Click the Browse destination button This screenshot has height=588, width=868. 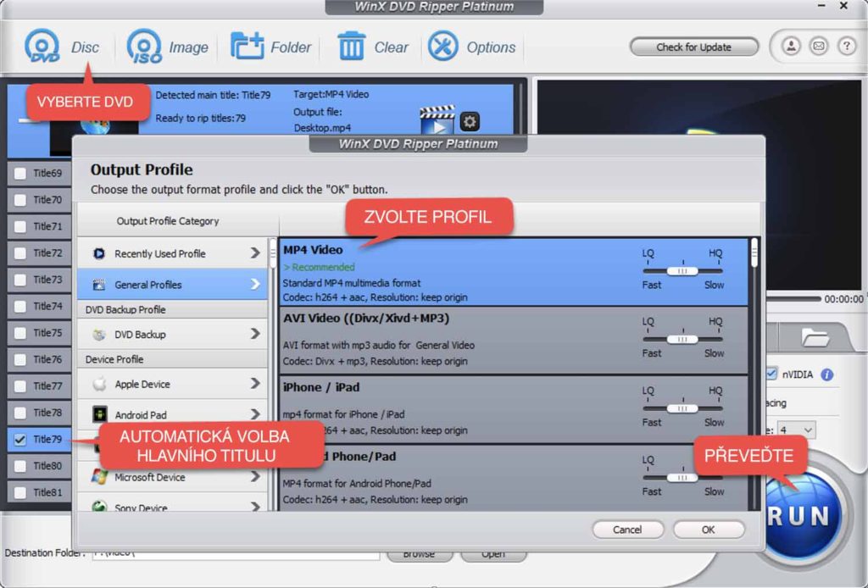point(419,555)
